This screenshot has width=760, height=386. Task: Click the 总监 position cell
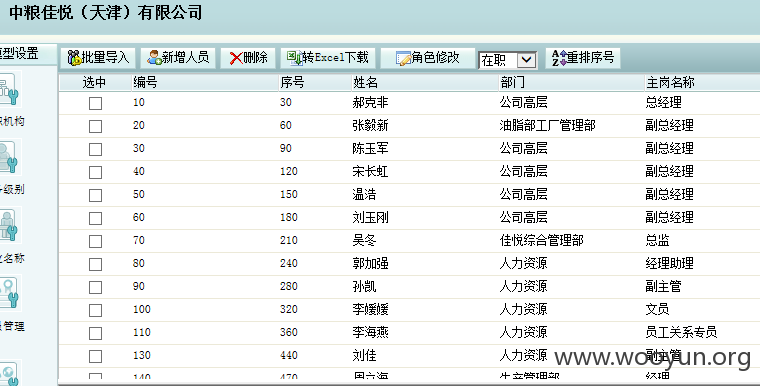[x=657, y=241]
